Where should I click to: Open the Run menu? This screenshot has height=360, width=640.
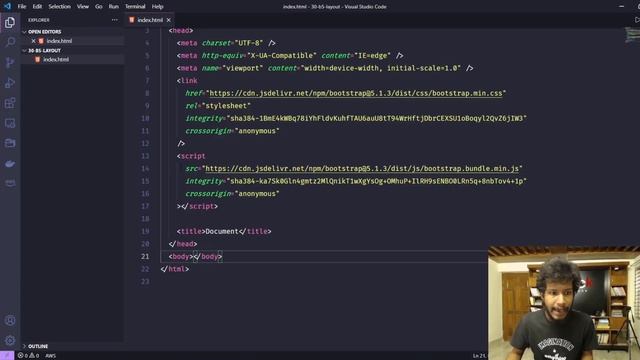tap(113, 7)
